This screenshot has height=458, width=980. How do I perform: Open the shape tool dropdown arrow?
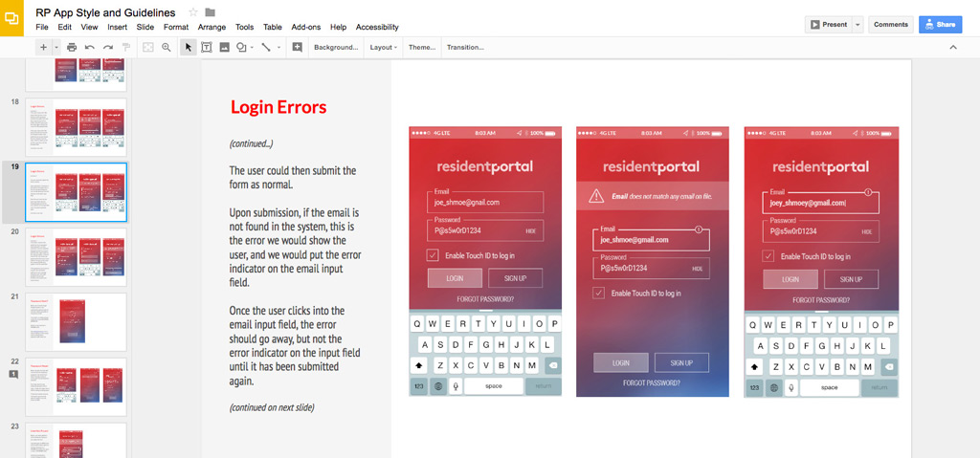[252, 47]
